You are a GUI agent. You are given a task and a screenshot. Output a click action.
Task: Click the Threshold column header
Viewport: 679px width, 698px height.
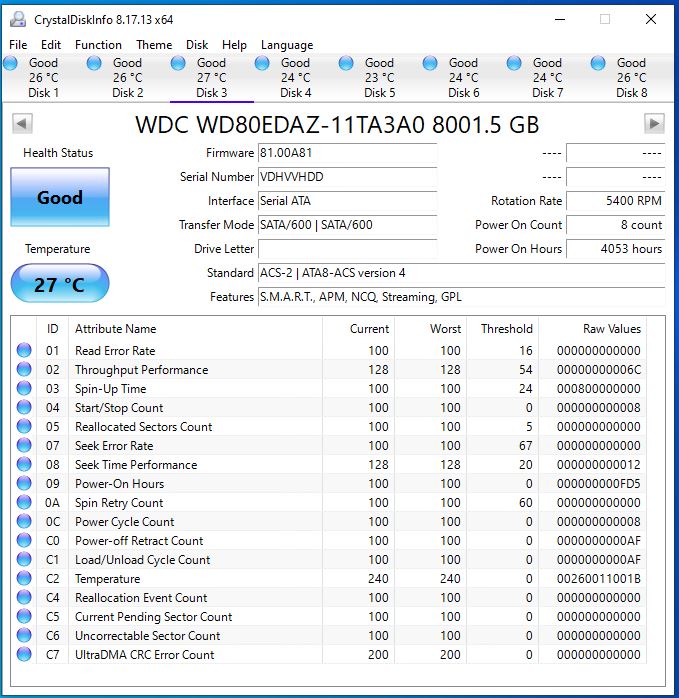point(503,329)
